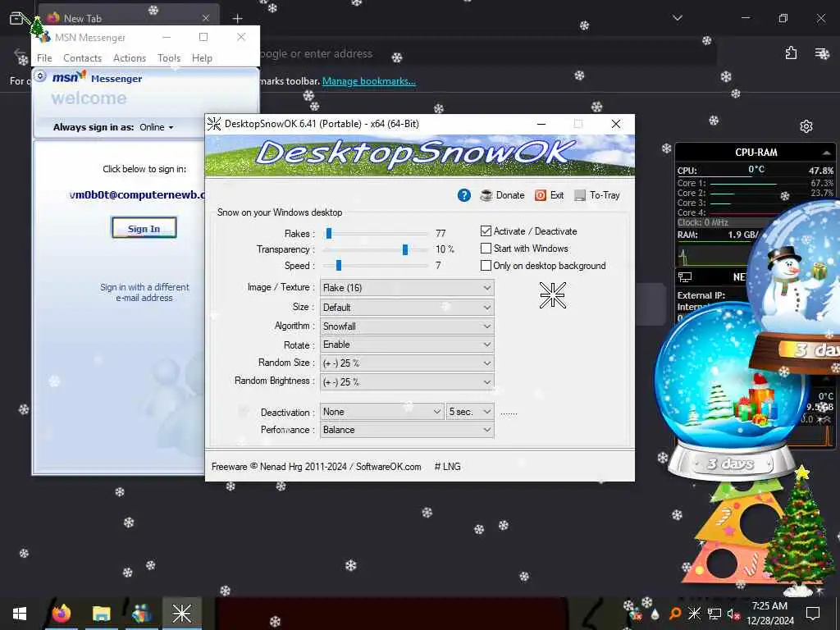Open Actions menu in MSN Messenger
This screenshot has height=630, width=840.
[130, 58]
